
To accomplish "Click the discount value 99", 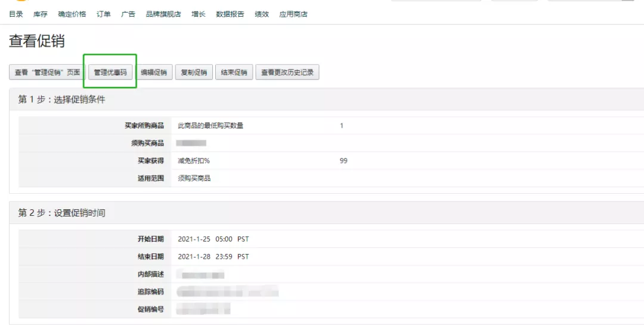I will [344, 160].
